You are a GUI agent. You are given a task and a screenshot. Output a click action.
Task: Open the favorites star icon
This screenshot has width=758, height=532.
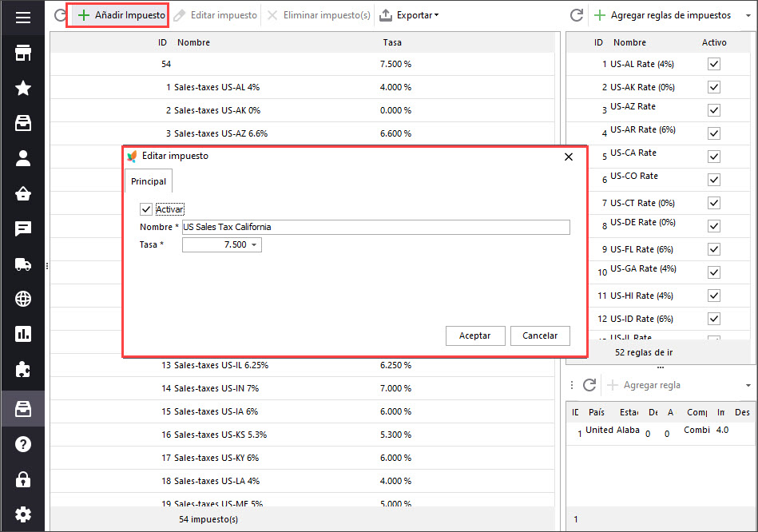point(22,88)
